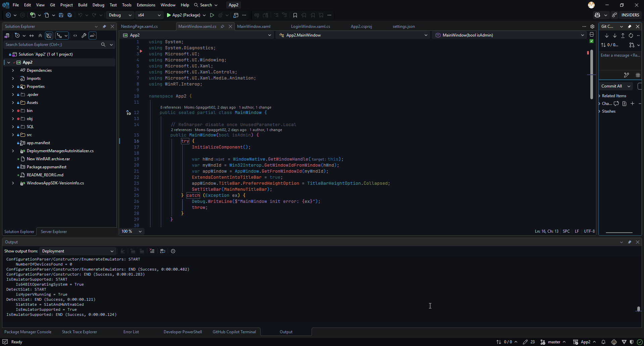The width and height of the screenshot is (644, 346).
Task: Open the Live Visual Tree toolbar icon
Action: coord(236,15)
